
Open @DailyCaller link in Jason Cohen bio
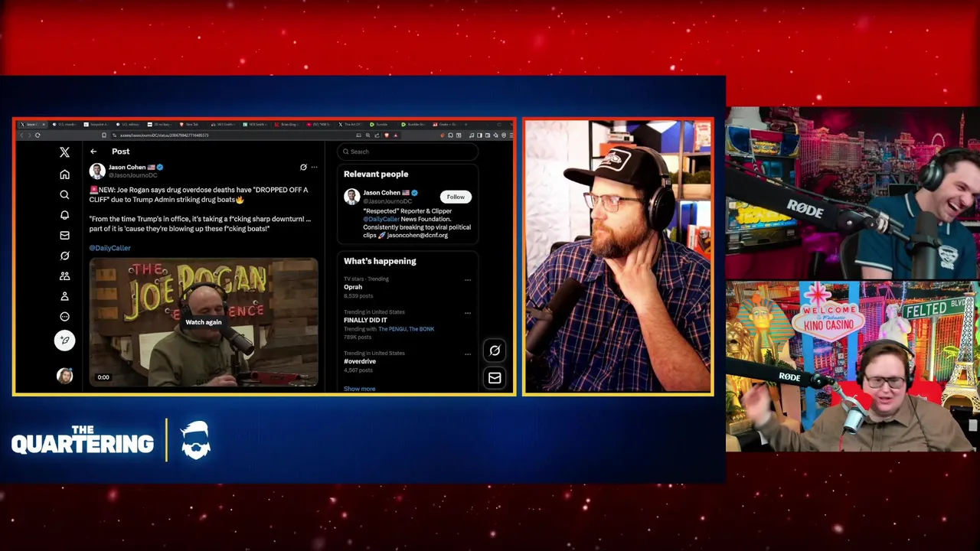(x=381, y=219)
